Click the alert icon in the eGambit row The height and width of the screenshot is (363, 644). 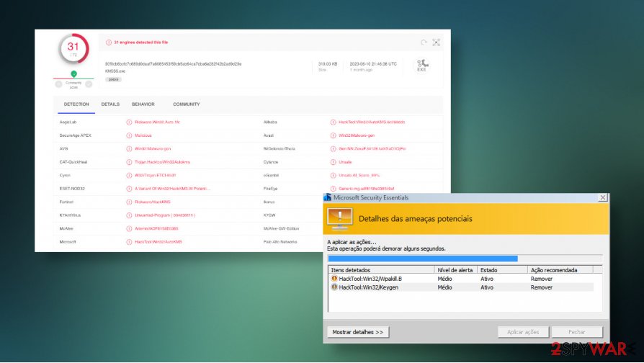[x=333, y=175]
